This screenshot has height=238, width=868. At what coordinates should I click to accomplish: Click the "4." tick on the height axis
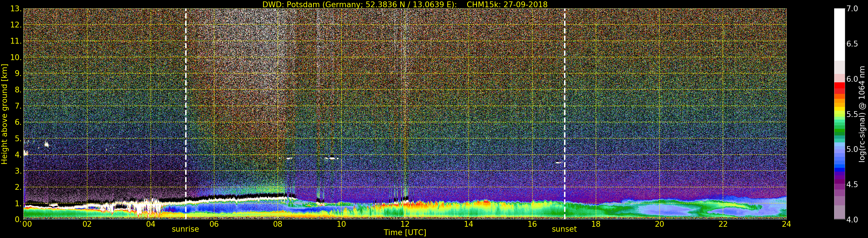(x=18, y=155)
